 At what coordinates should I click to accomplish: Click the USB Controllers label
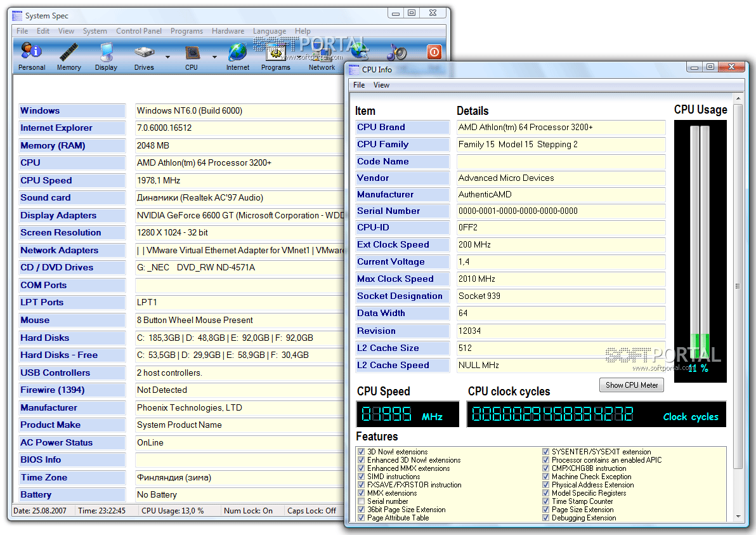tap(72, 373)
